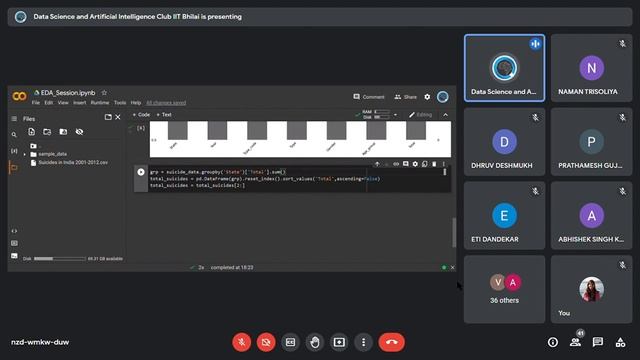This screenshot has width=640, height=360.
Task: Toggle the camera in the call bar
Action: (266, 342)
